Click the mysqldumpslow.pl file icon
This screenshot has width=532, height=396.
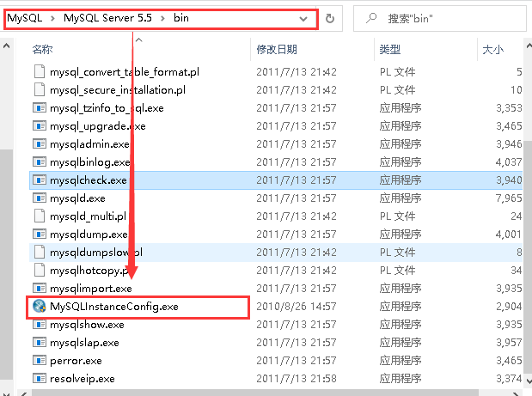(x=40, y=252)
